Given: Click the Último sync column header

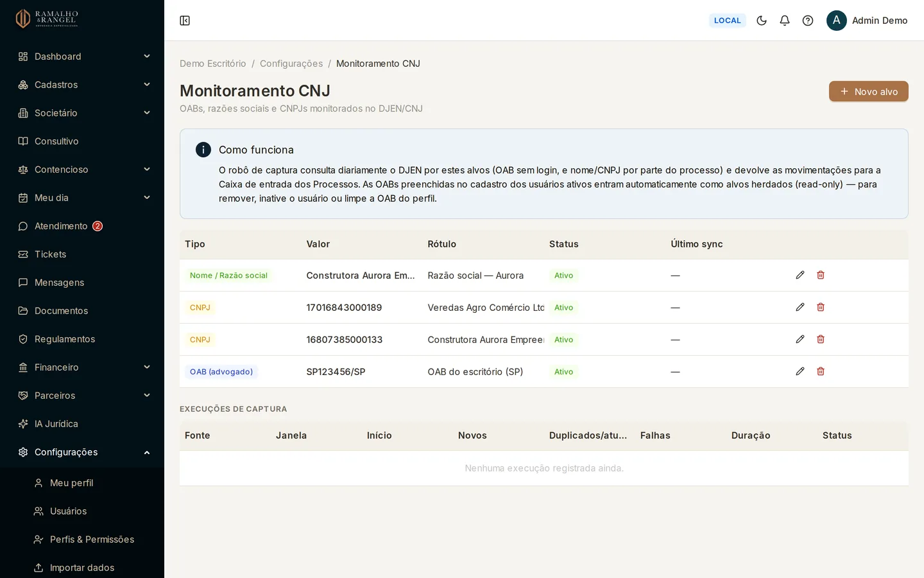Looking at the screenshot, I should tap(697, 244).
